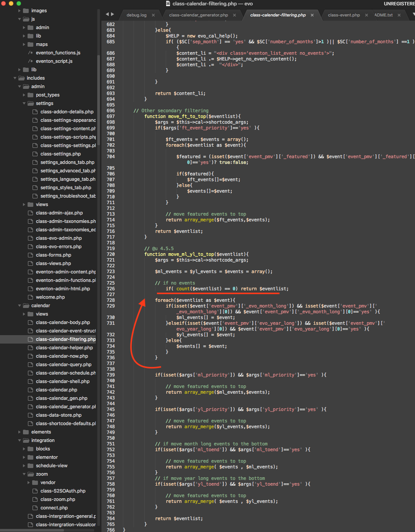Expand the vendor folder
Screen dimensions: 415x532
[29, 483]
